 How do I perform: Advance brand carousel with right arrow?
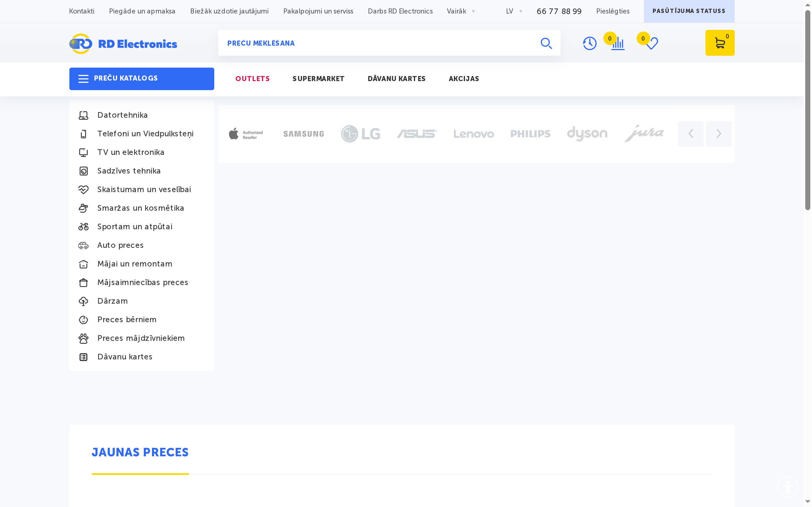[x=718, y=134]
